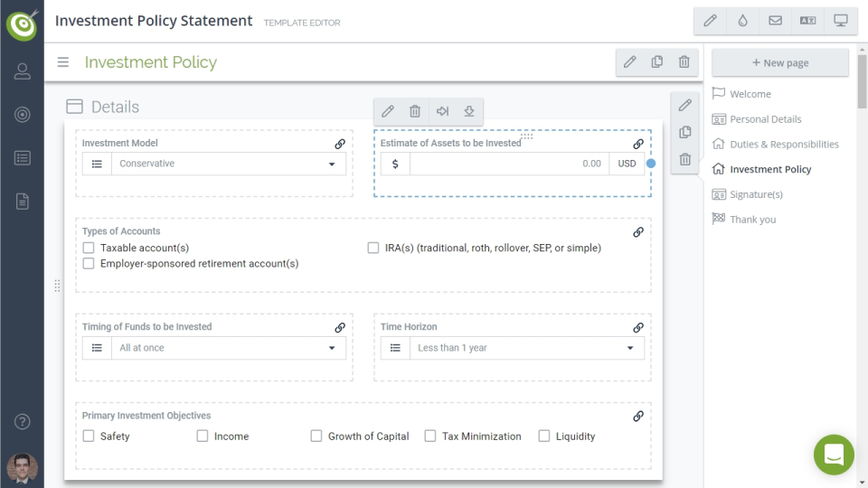Image resolution: width=868 pixels, height=488 pixels.
Task: Go to the Personal Details page
Action: pyautogui.click(x=765, y=119)
